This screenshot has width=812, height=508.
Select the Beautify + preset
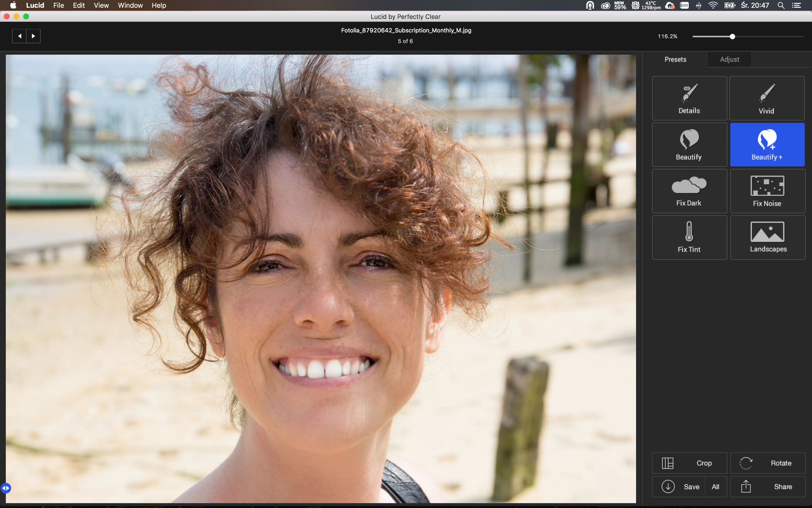tap(767, 145)
